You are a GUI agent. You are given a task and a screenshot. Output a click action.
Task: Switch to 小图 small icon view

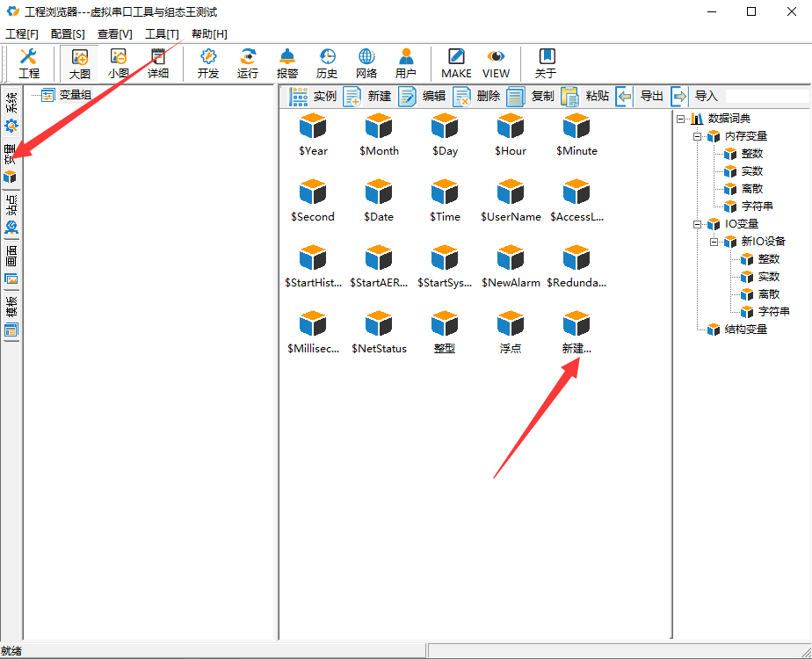click(119, 63)
